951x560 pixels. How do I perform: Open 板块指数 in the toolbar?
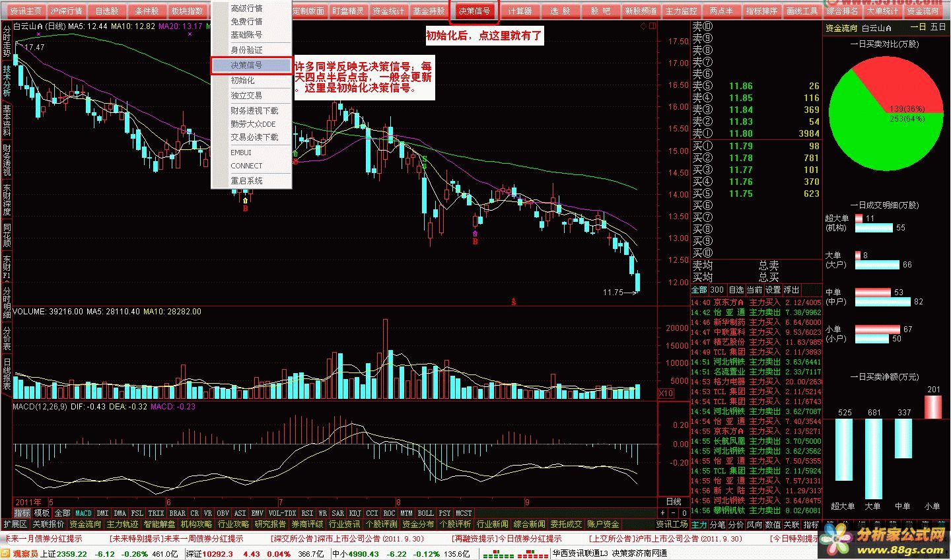187,11
